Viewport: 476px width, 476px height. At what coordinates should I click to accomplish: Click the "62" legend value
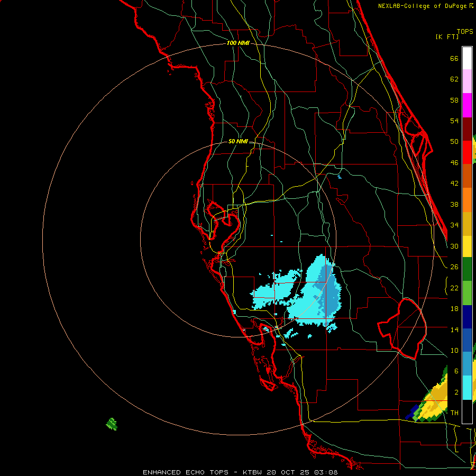pos(454,79)
